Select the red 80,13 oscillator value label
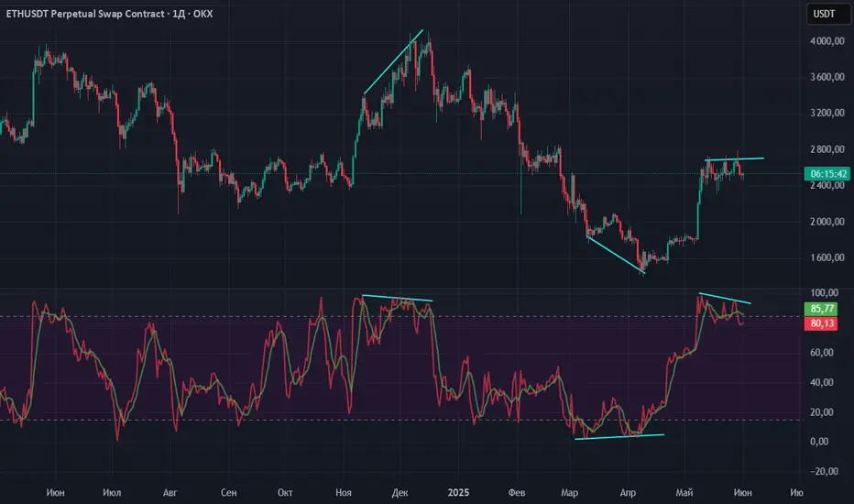Viewport: 854px width, 504px height. click(x=821, y=323)
